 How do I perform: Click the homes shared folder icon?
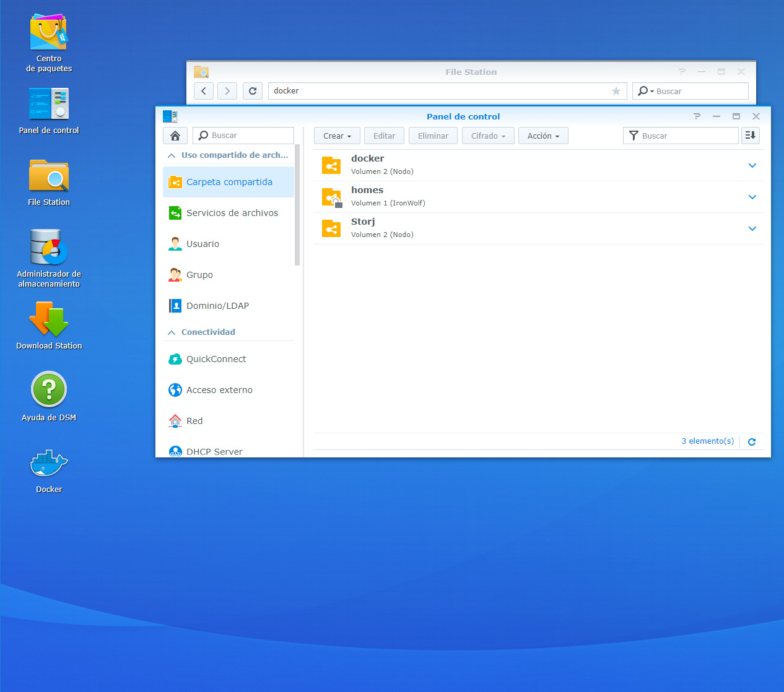click(332, 197)
